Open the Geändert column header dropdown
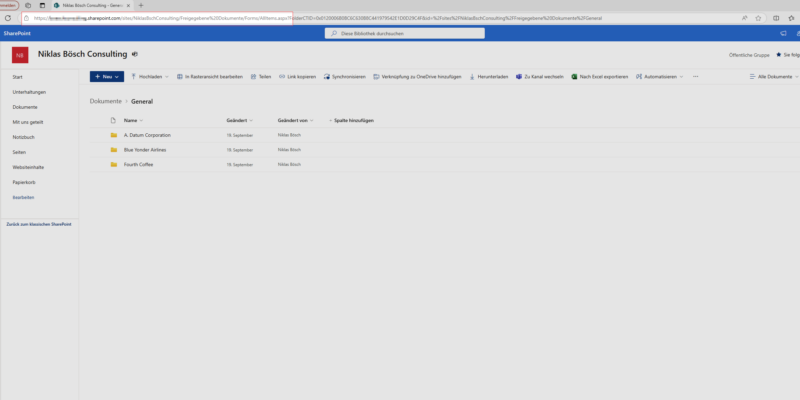 240,120
